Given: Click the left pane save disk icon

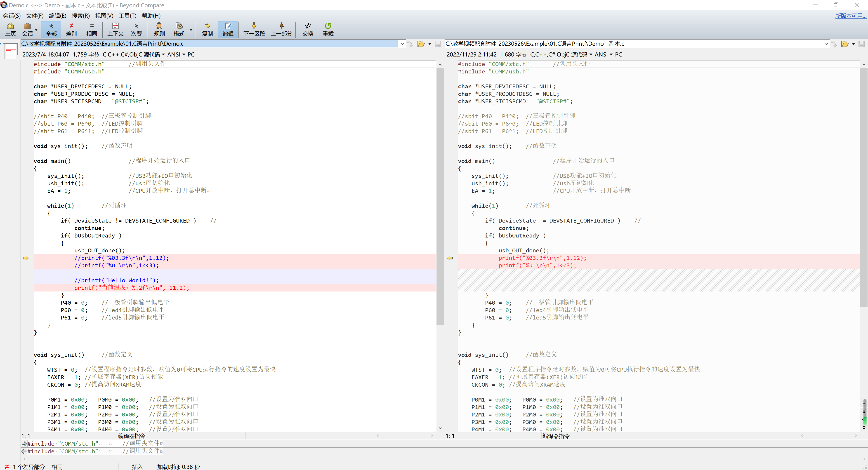Looking at the screenshot, I should coord(438,44).
